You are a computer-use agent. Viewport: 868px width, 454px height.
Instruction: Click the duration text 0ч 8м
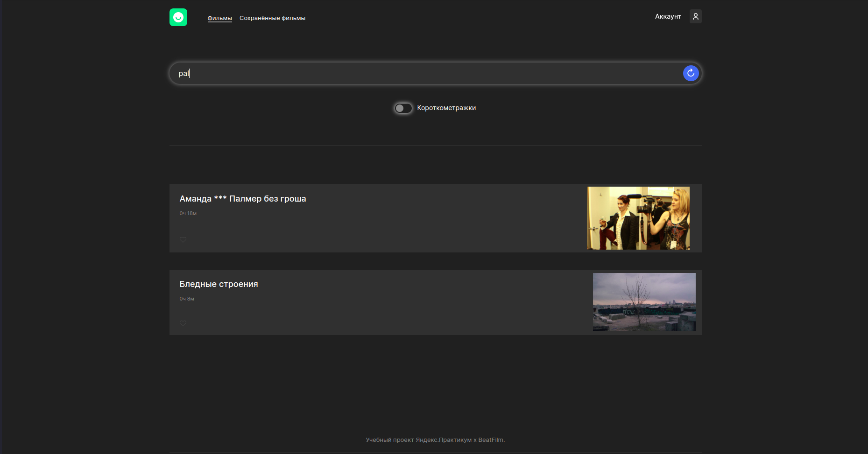coord(187,299)
